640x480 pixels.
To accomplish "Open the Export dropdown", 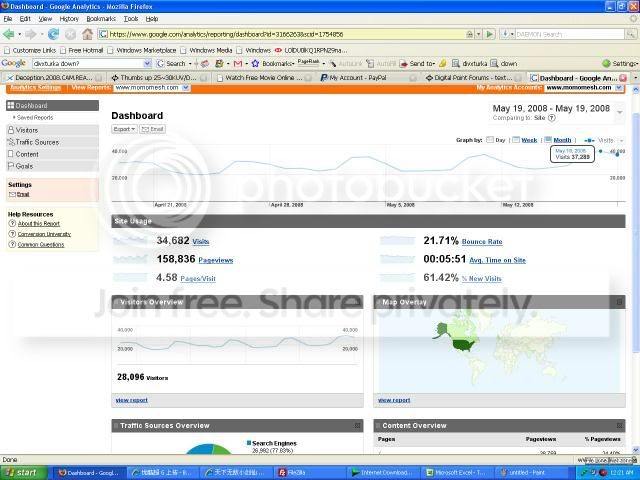I will coord(124,129).
